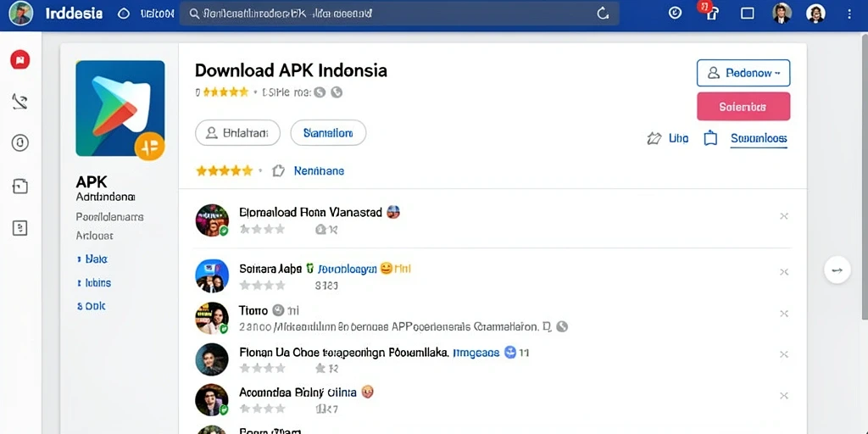Open the Pedenow dropdown button
This screenshot has height=434, width=868.
click(x=743, y=73)
